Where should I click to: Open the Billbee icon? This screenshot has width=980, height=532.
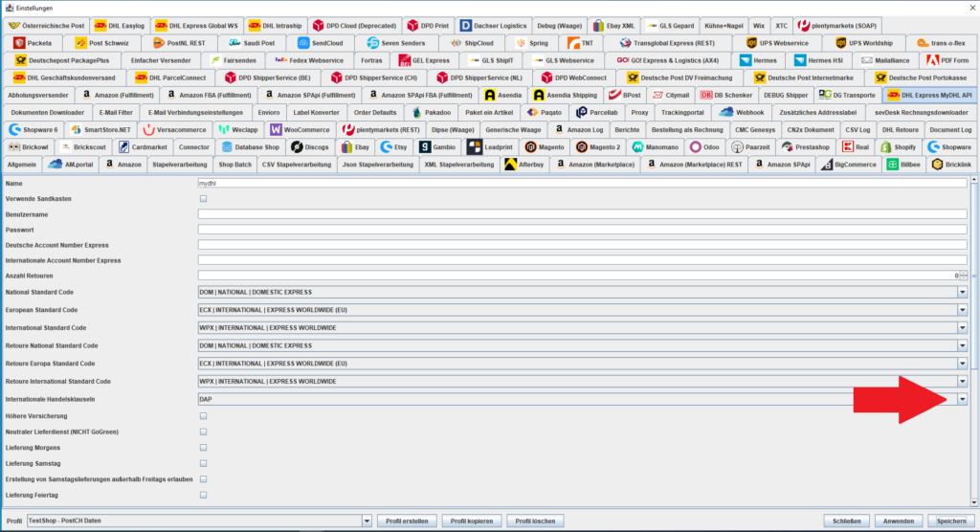point(893,165)
